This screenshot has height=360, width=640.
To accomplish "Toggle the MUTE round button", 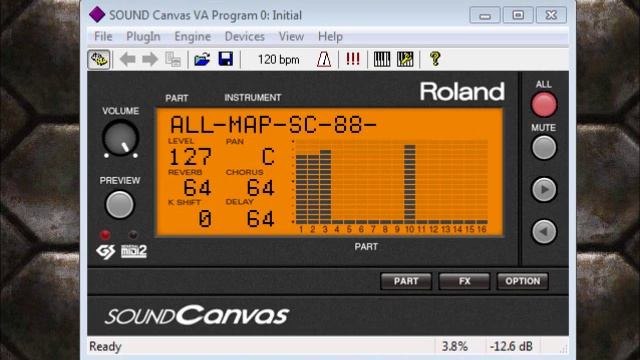I will [544, 147].
